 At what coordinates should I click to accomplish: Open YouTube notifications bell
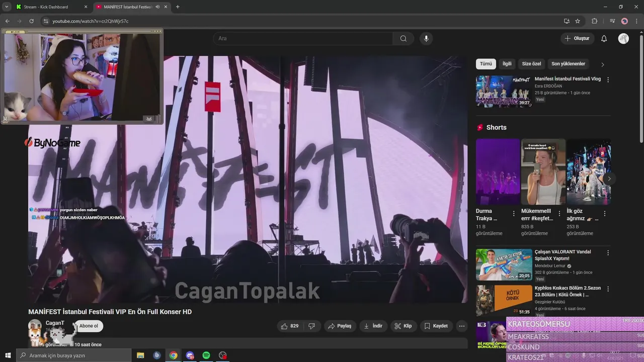604,39
